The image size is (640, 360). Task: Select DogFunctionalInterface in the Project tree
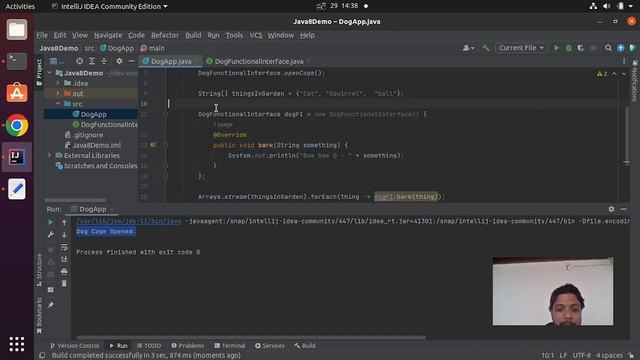(x=105, y=124)
